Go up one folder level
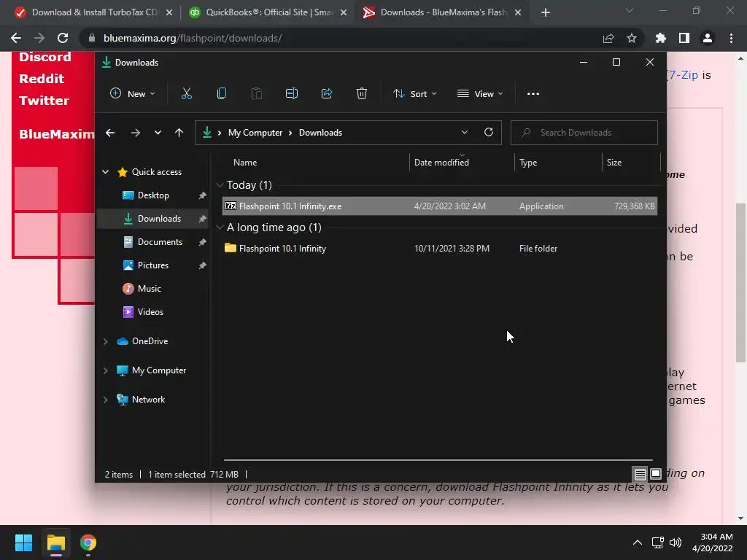The width and height of the screenshot is (747, 560). (179, 133)
